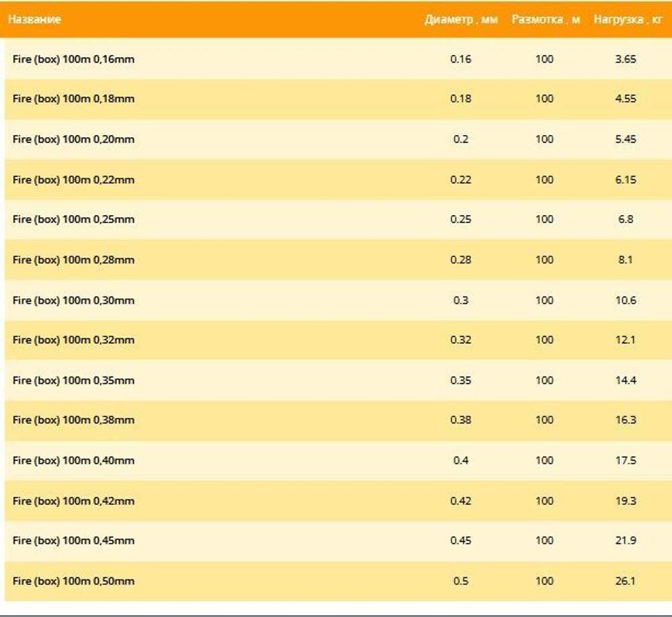Screen dimensions: 672x617
Task: Select the row 'Fire (box) 100m 0,25mm'
Action: [338, 219]
